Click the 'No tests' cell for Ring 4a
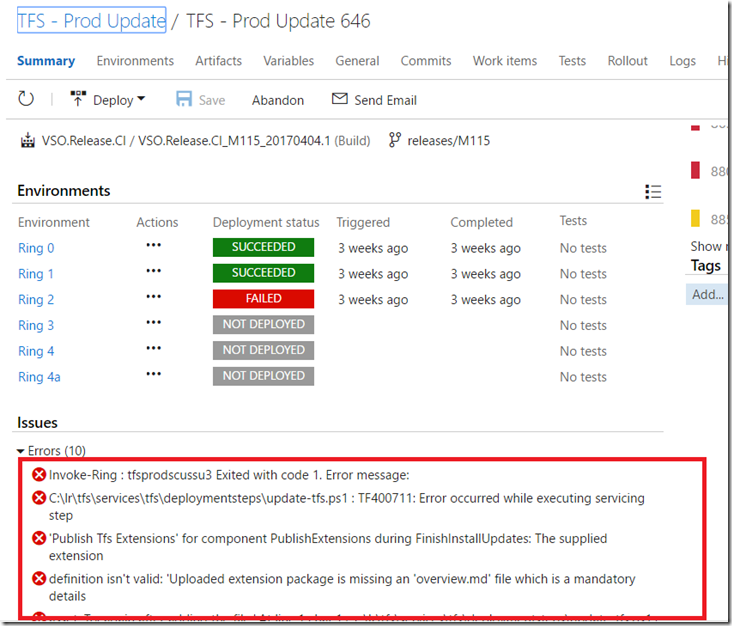This screenshot has width=732, height=626. coord(583,376)
